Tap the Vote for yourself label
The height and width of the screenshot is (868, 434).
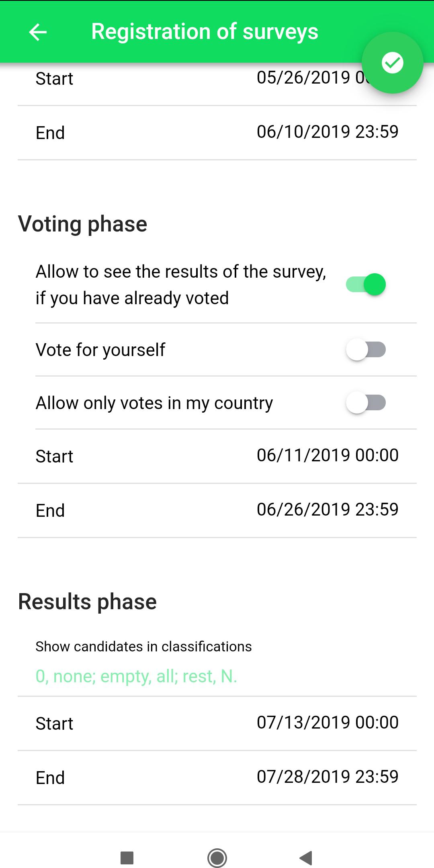[100, 350]
